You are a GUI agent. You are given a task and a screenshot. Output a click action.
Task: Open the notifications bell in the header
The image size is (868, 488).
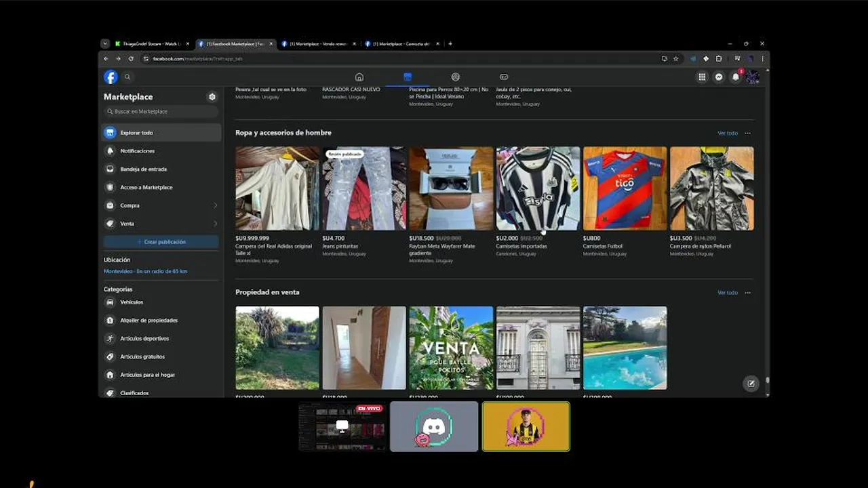(x=736, y=77)
